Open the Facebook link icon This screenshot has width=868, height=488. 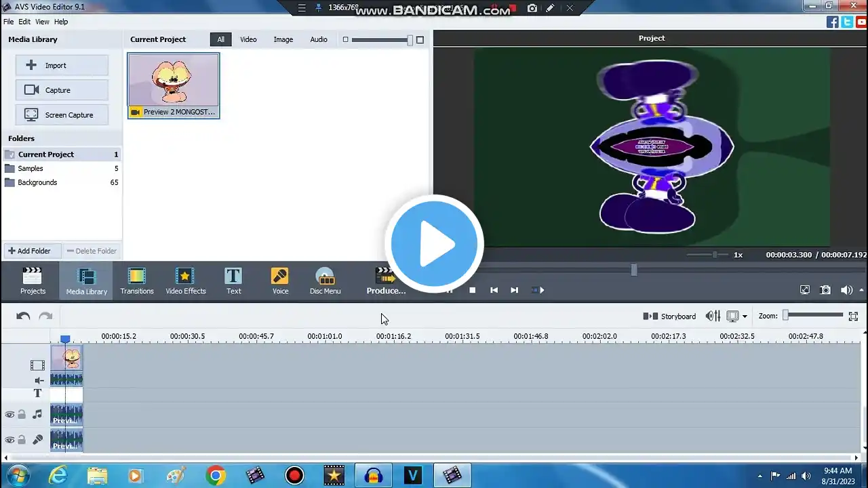coord(833,22)
